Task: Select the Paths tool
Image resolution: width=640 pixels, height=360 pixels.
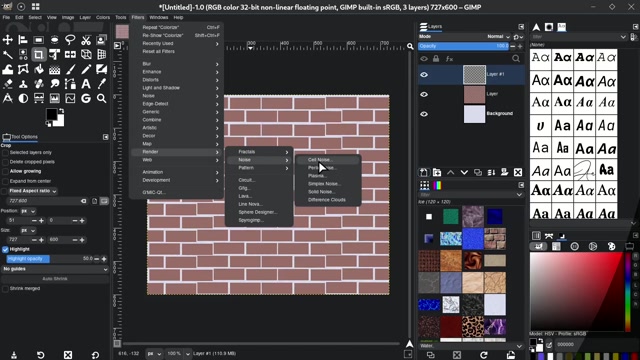Action: [x=70, y=84]
